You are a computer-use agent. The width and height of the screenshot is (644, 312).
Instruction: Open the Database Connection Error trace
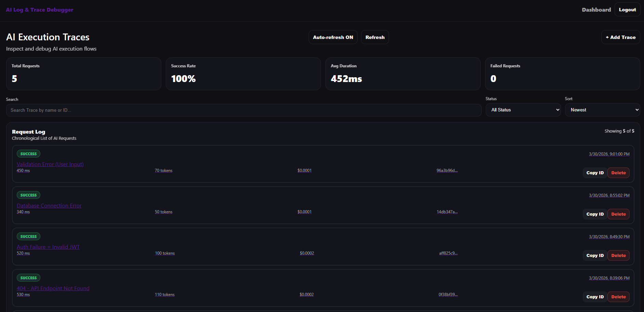tap(49, 206)
